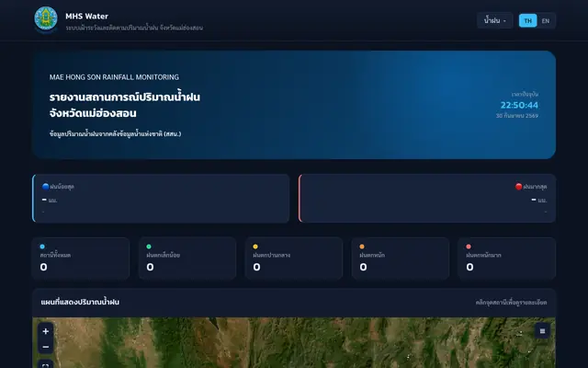Click the MHS Water provincial logo

(x=46, y=18)
